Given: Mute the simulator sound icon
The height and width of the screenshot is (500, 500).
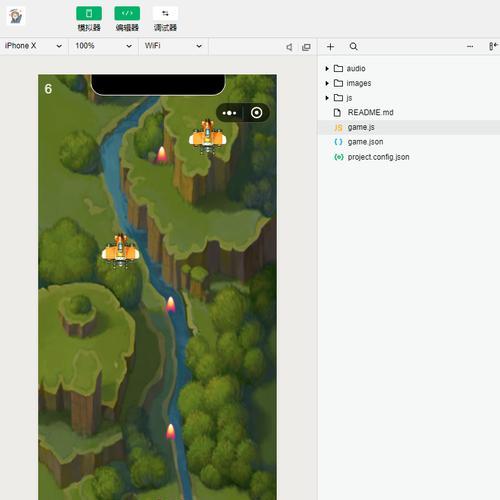Looking at the screenshot, I should 289,47.
